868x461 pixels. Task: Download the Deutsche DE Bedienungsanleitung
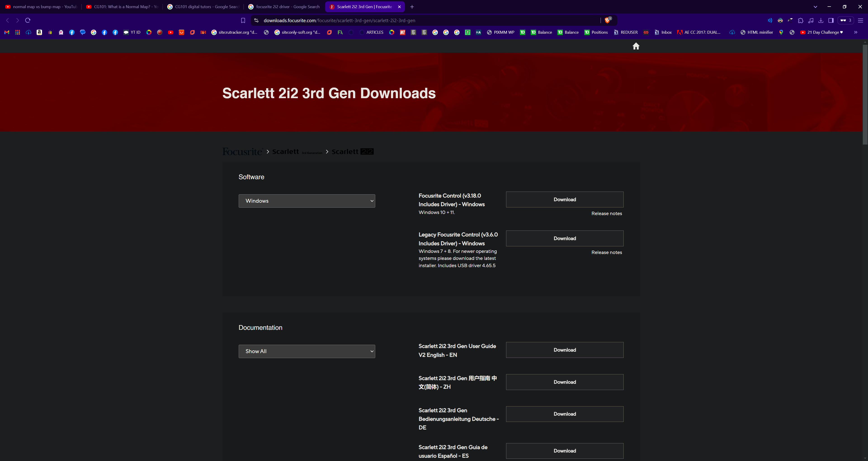tap(564, 414)
